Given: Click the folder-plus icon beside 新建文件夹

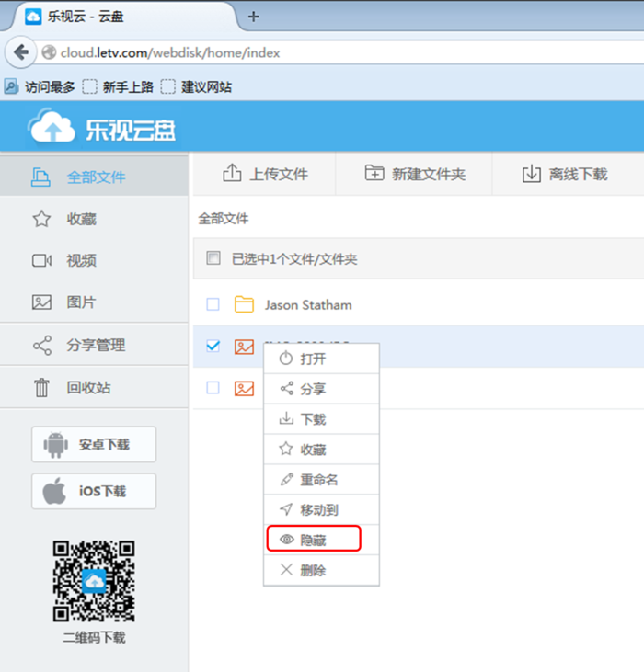Looking at the screenshot, I should click(x=374, y=173).
